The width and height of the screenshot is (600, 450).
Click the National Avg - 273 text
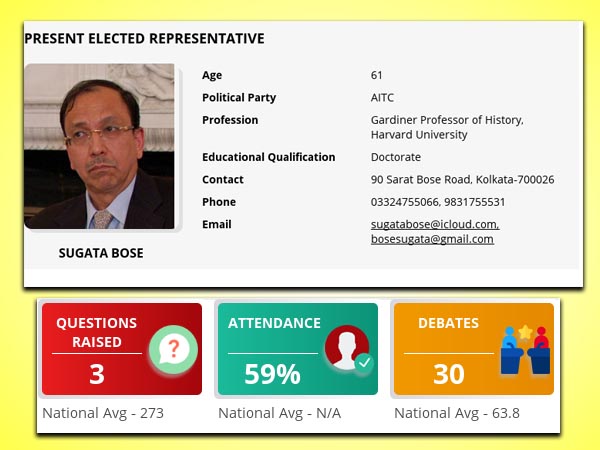pyautogui.click(x=103, y=413)
